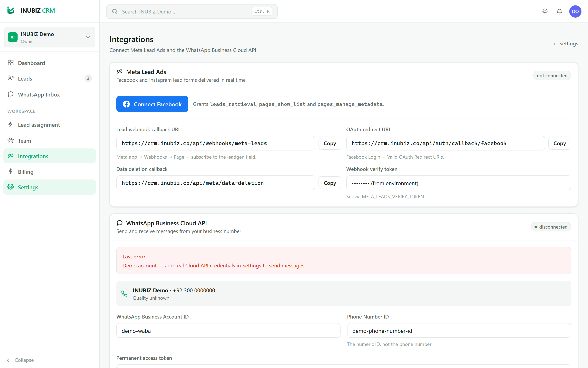This screenshot has width=588, height=368.
Task: Select Billing in the sidebar
Action: [50, 172]
